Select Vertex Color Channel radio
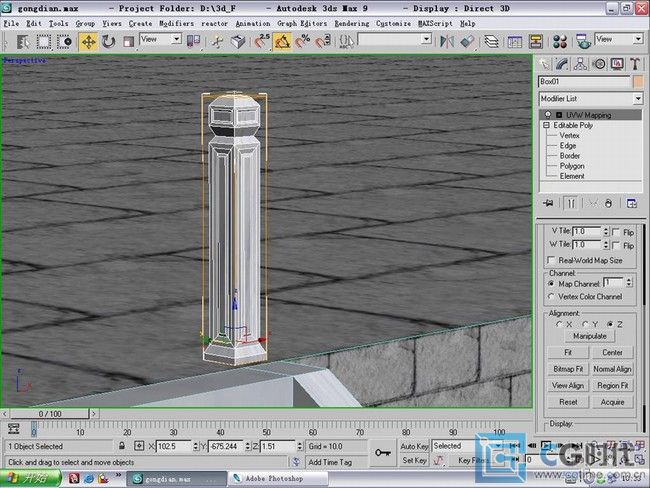The height and width of the screenshot is (488, 650). 551,296
